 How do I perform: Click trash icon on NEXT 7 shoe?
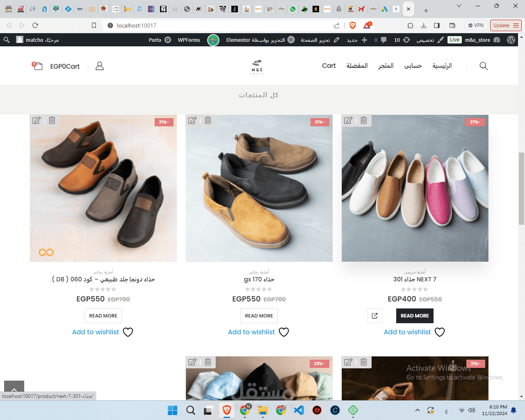click(x=364, y=120)
